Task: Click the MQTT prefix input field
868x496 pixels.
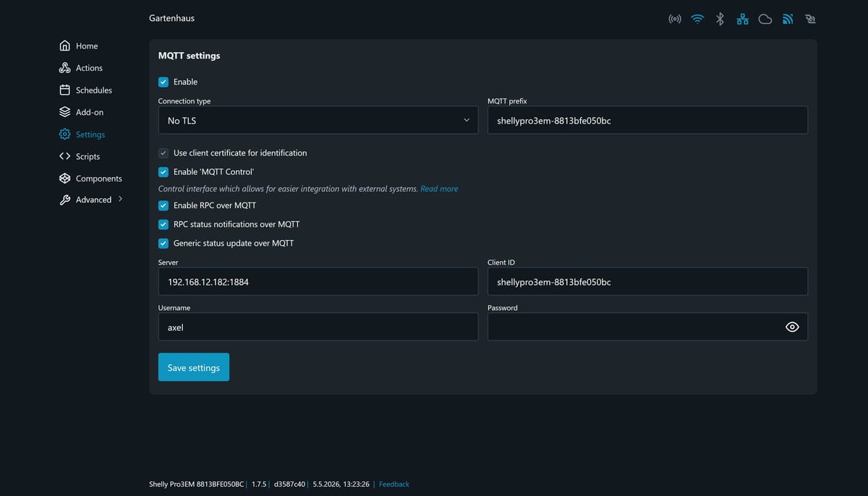Action: click(x=647, y=120)
